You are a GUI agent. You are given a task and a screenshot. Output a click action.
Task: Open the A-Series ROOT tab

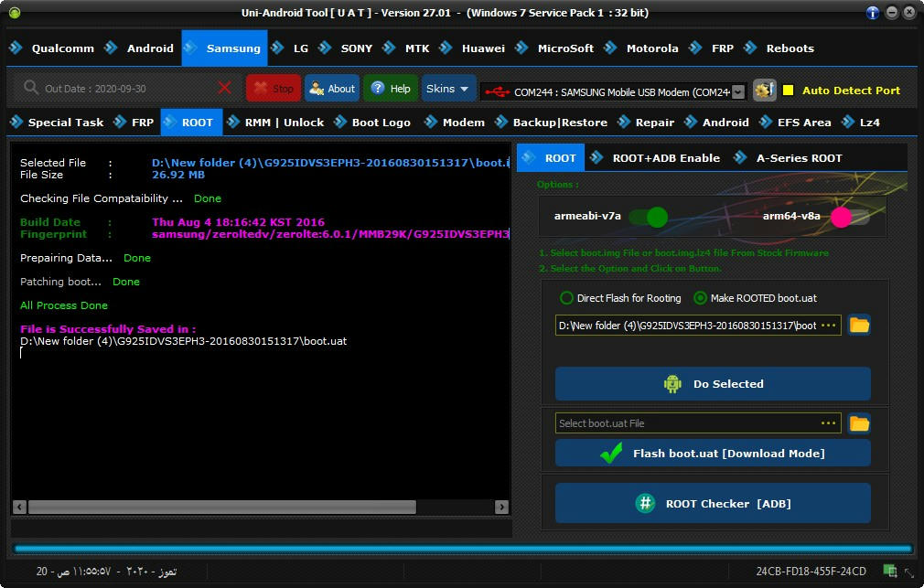(788, 158)
